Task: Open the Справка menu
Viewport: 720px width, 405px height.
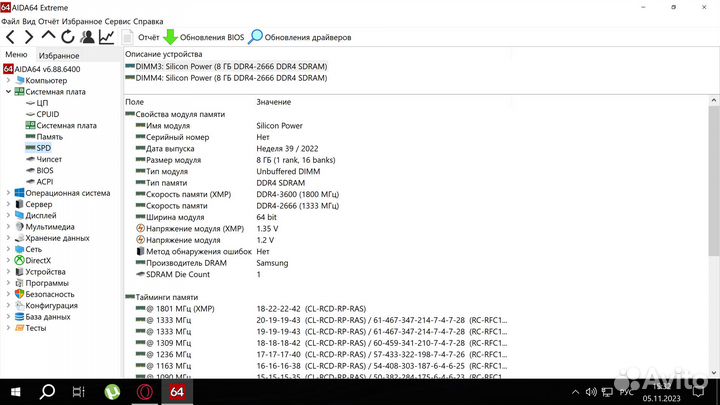Action: click(148, 21)
